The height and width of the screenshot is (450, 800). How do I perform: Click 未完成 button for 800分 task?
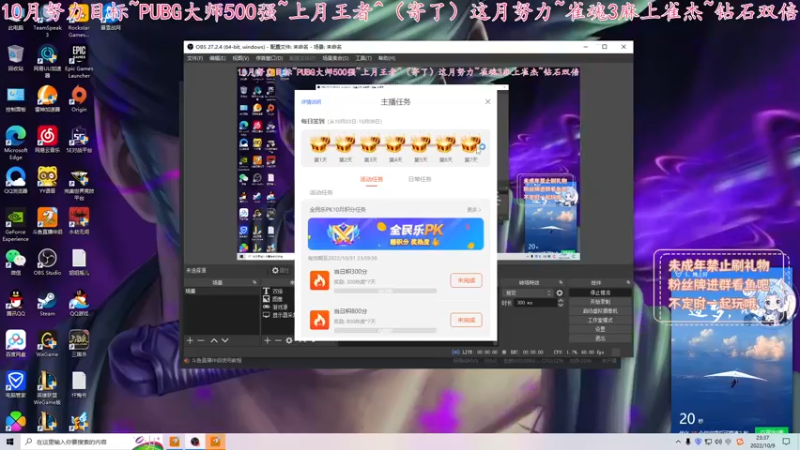466,320
